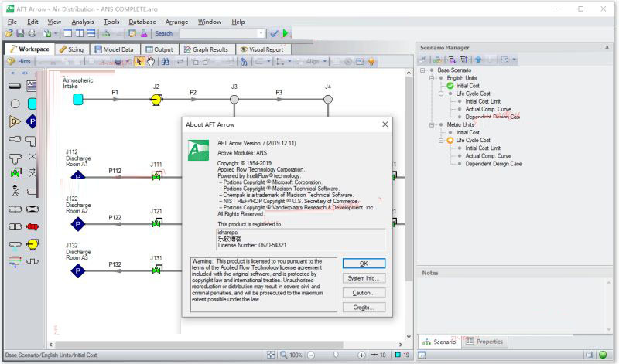Click the yellow compressor J2 on workspace

coord(156,100)
